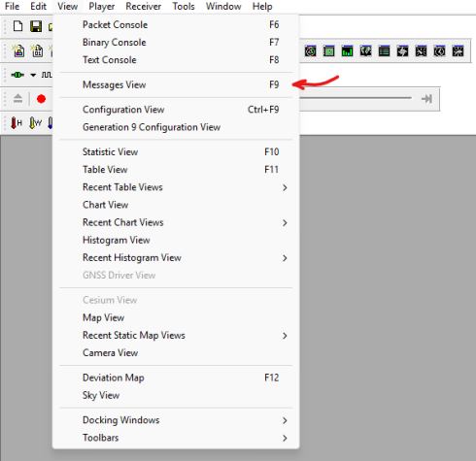Click the red record button

pyautogui.click(x=41, y=99)
